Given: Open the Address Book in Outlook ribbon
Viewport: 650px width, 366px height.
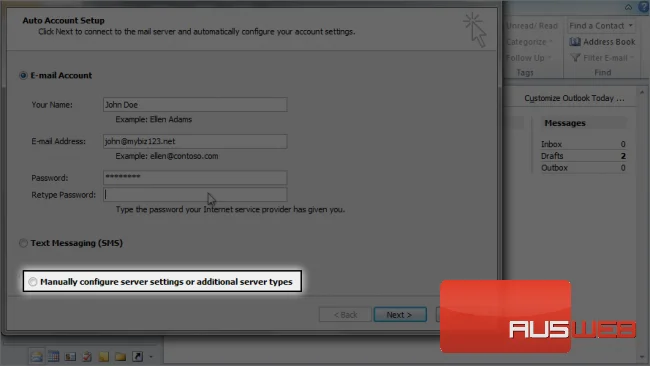Looking at the screenshot, I should point(602,42).
